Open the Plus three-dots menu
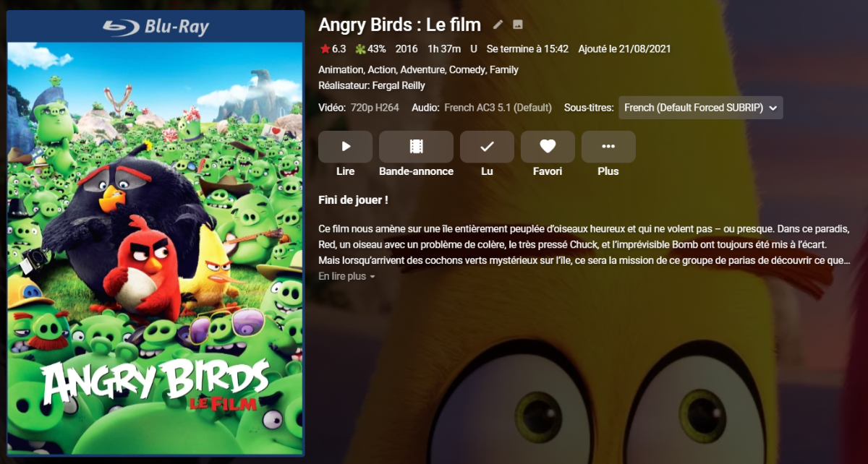868x464 pixels. tap(608, 147)
